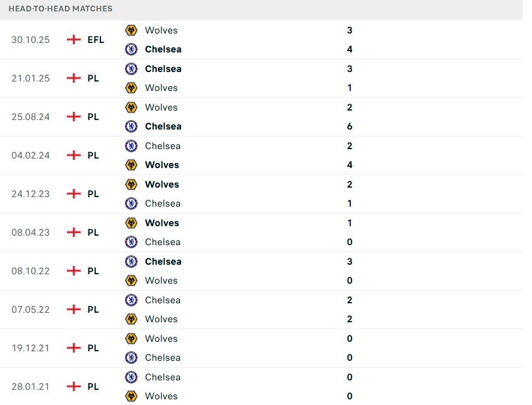Click Chelsea crest in 21.01.25 match
Viewport: 532px width, 405px height.
(131, 69)
